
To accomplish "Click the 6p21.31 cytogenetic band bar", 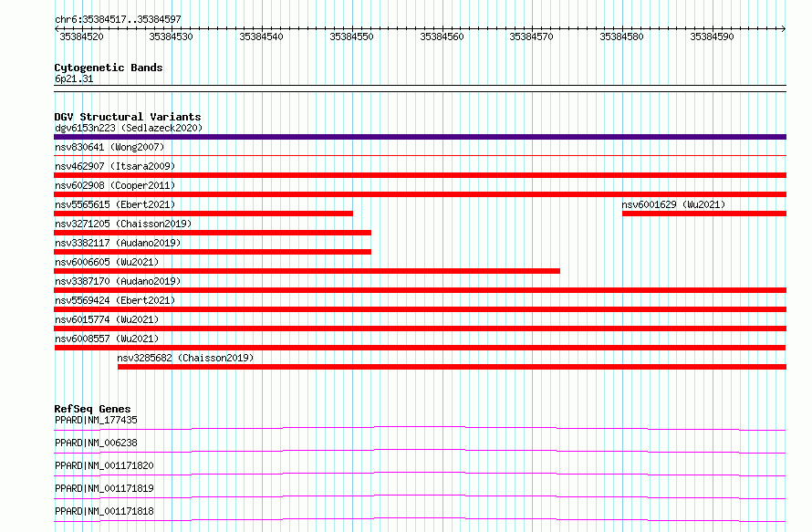I will (x=420, y=89).
